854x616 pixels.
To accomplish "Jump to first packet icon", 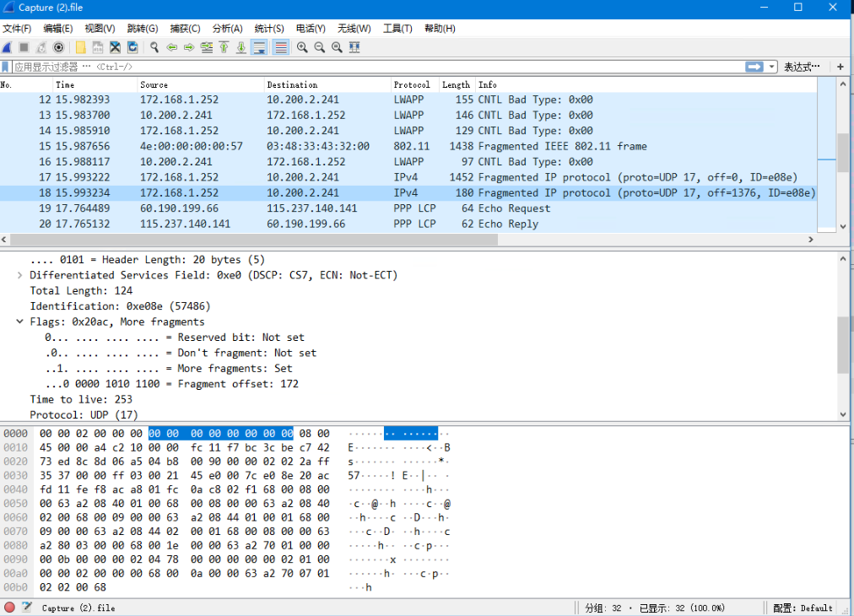I will coord(224,47).
